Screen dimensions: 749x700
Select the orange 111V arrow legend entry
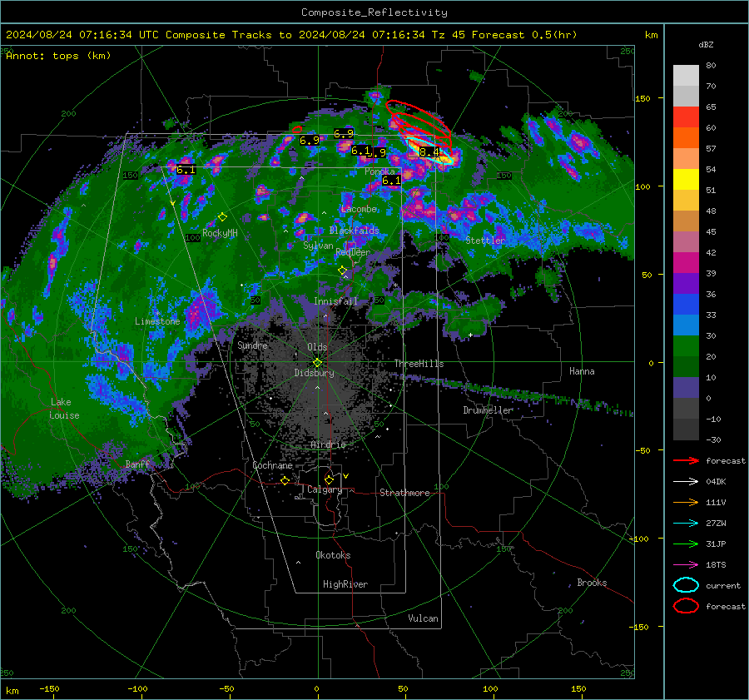pyautogui.click(x=686, y=502)
